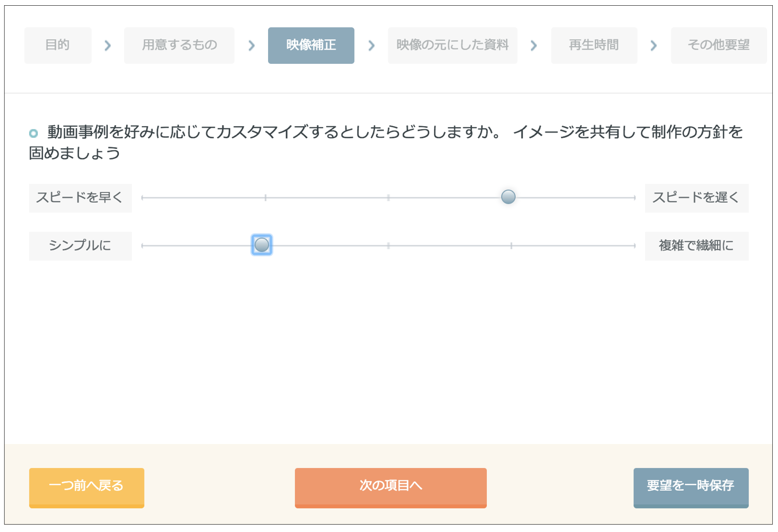Switch to the 再生時間 step

click(x=594, y=46)
